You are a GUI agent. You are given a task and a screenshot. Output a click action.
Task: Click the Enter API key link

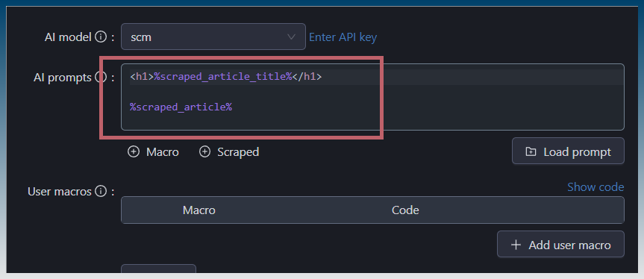[x=343, y=37]
